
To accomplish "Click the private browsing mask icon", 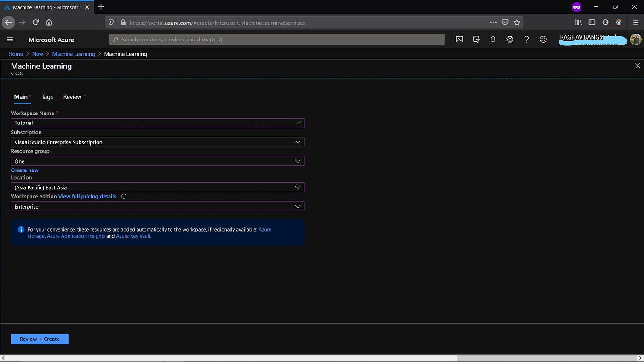I will (576, 7).
